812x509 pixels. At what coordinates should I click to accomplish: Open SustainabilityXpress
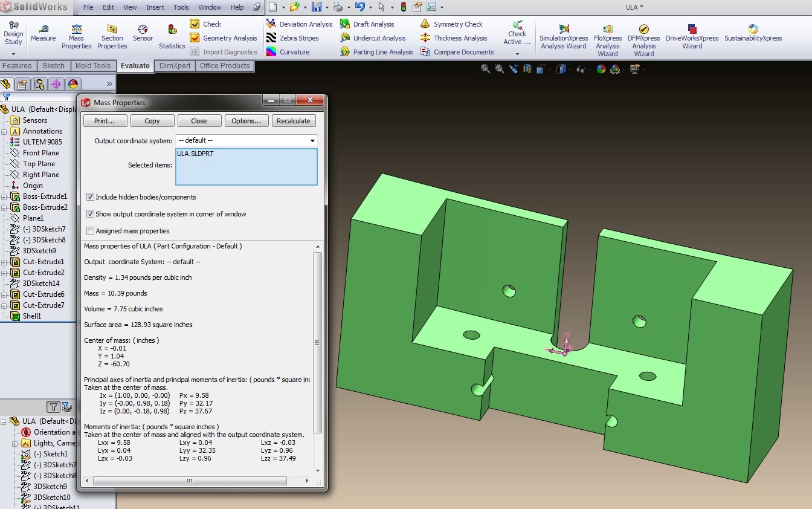pyautogui.click(x=753, y=34)
